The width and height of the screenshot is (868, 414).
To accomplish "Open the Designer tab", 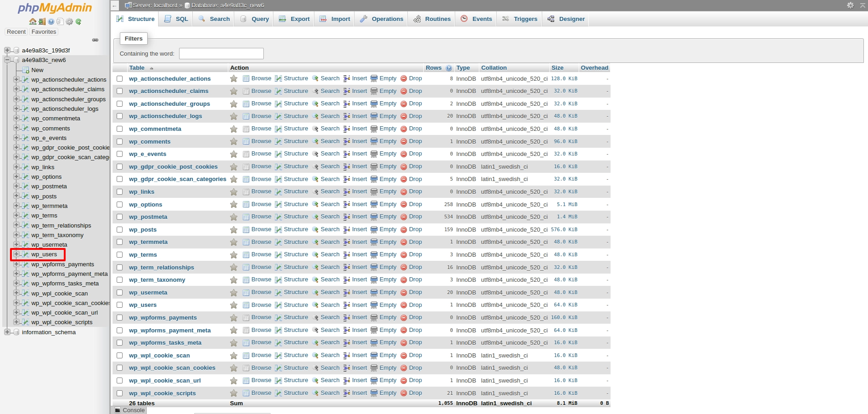I will pyautogui.click(x=566, y=19).
